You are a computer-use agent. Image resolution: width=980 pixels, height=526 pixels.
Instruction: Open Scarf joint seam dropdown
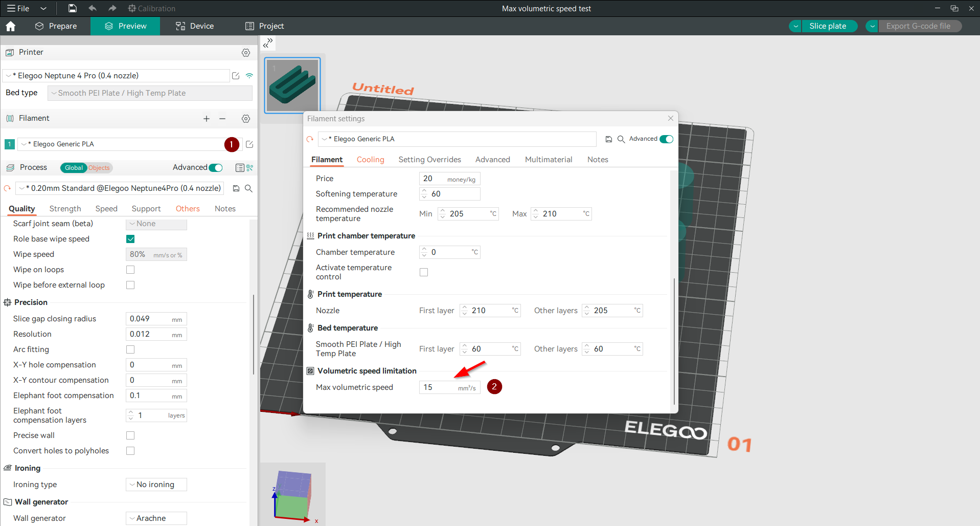coord(156,224)
